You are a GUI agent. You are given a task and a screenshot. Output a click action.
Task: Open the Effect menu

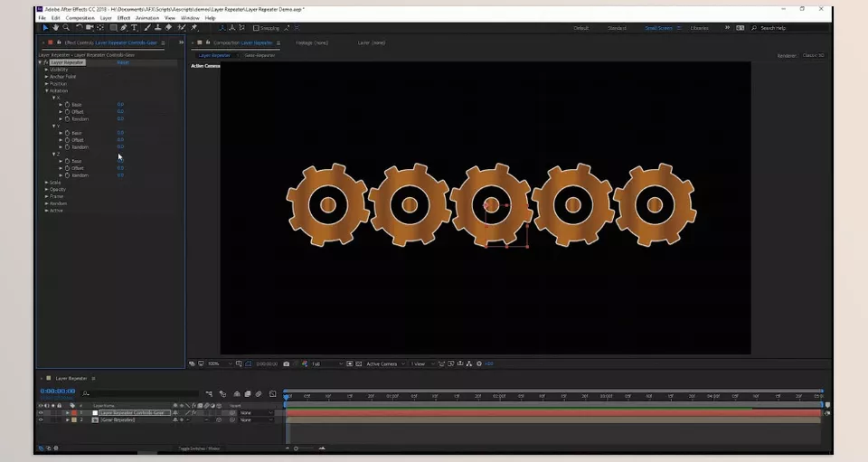(x=124, y=18)
